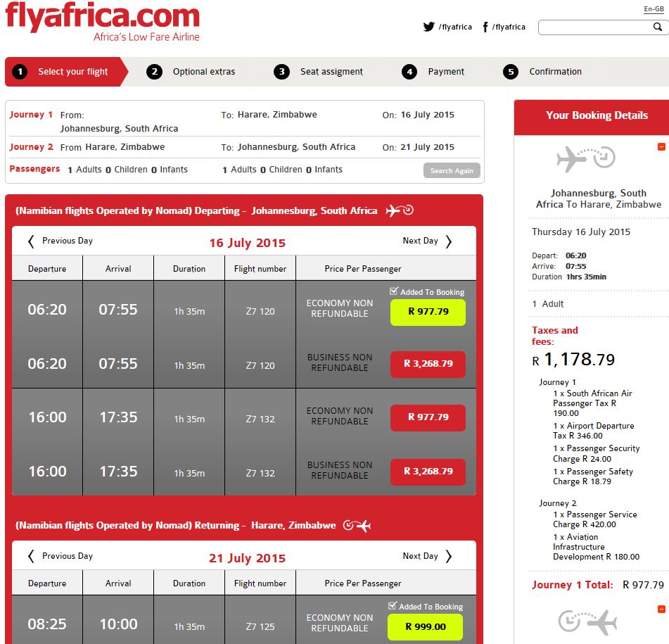Screen dimensions: 669x644
Task: Click Thursday 16 July 2015 in booking details
Action: pos(580,232)
